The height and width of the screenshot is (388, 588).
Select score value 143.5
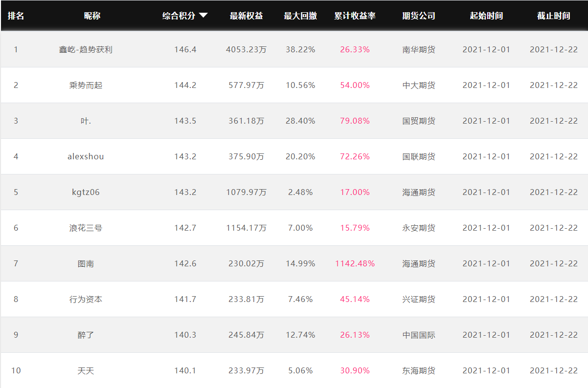pos(185,121)
